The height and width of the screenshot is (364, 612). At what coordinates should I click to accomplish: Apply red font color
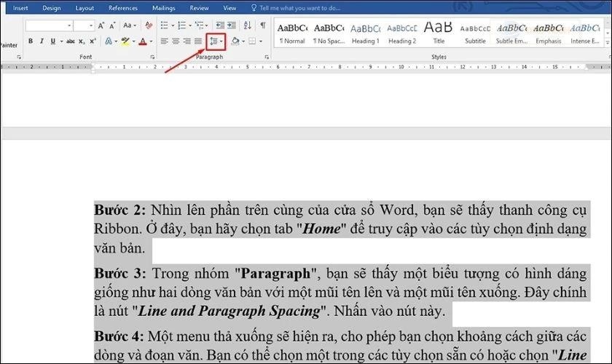(143, 41)
